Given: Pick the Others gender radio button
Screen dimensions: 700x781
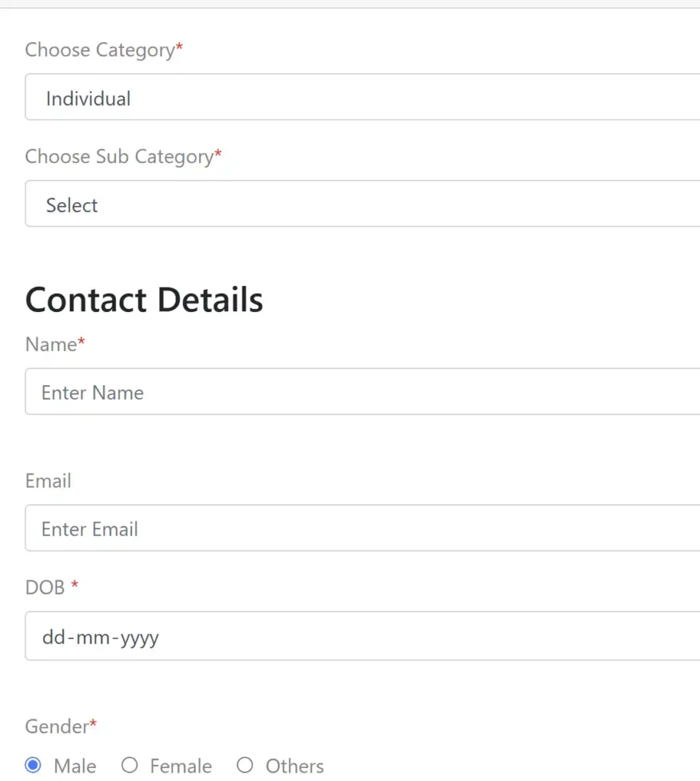Looking at the screenshot, I should coord(245,764).
